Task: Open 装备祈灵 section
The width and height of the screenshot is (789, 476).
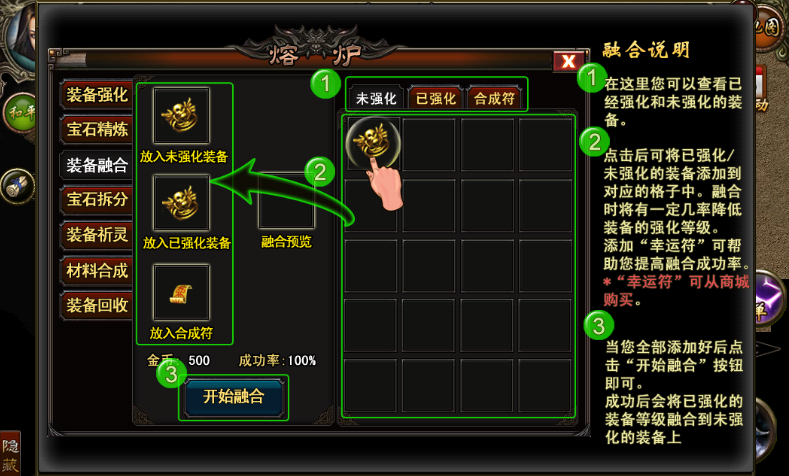Action: 97,234
